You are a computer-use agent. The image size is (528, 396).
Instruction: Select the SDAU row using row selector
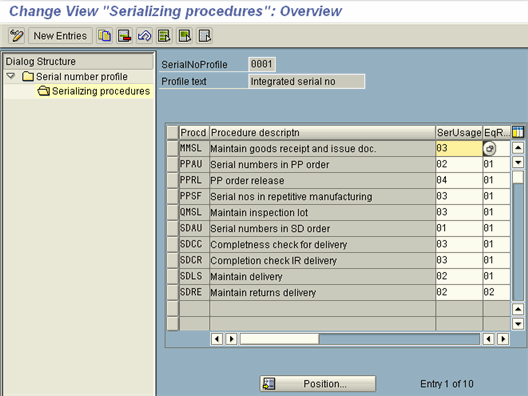(172, 228)
